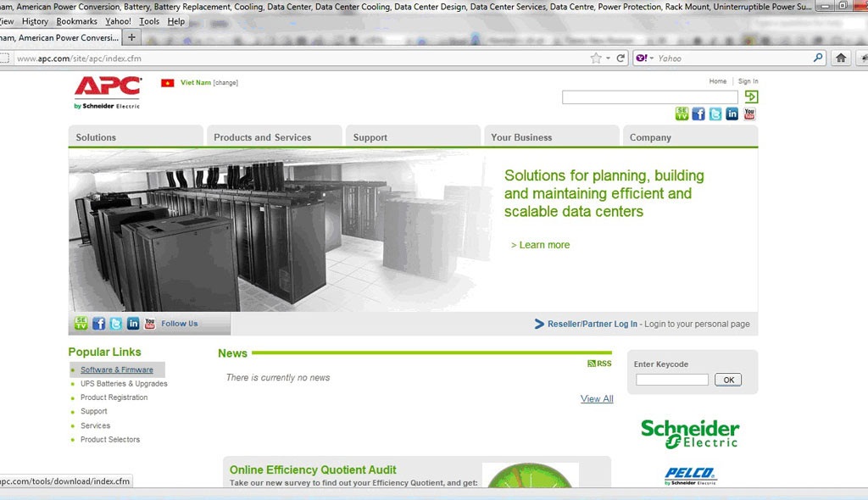Image resolution: width=868 pixels, height=500 pixels.
Task: Open the Twitter icon in header
Action: (715, 114)
